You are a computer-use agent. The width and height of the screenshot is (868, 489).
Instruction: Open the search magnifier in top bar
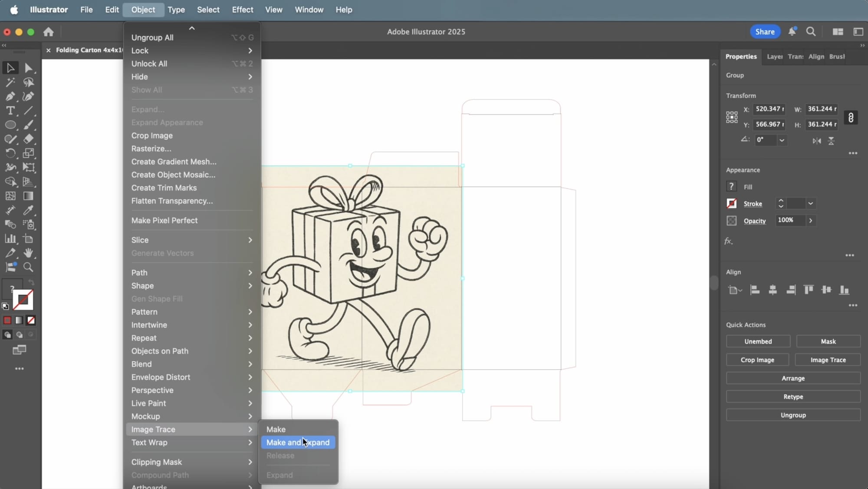coord(811,32)
